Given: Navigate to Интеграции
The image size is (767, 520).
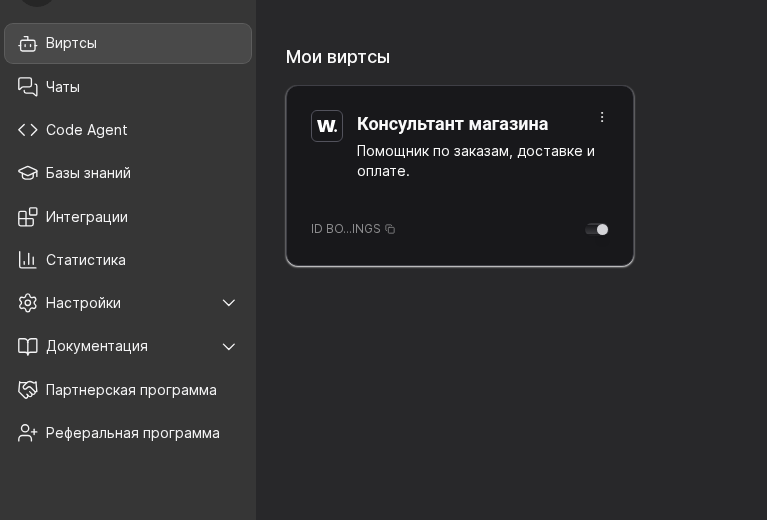Looking at the screenshot, I should pyautogui.click(x=128, y=217).
